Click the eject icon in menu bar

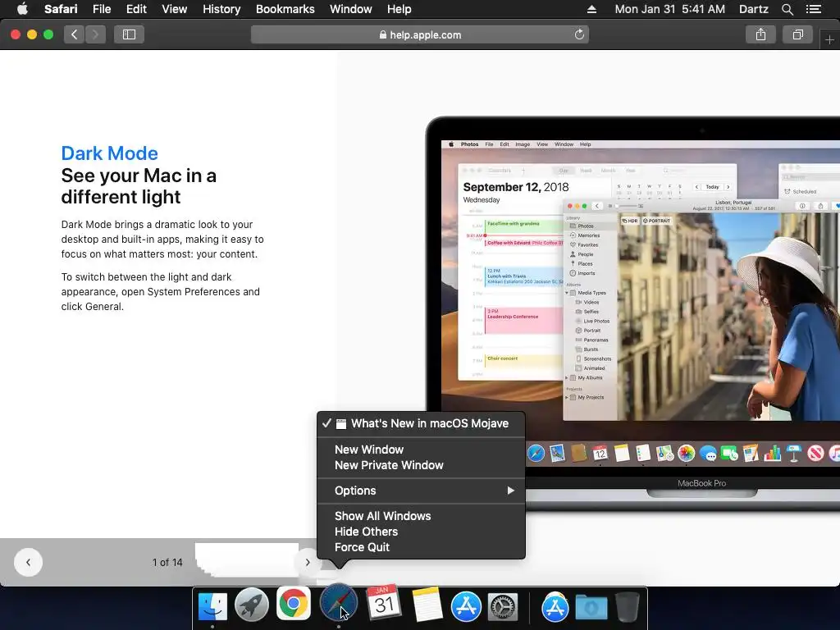coord(591,9)
